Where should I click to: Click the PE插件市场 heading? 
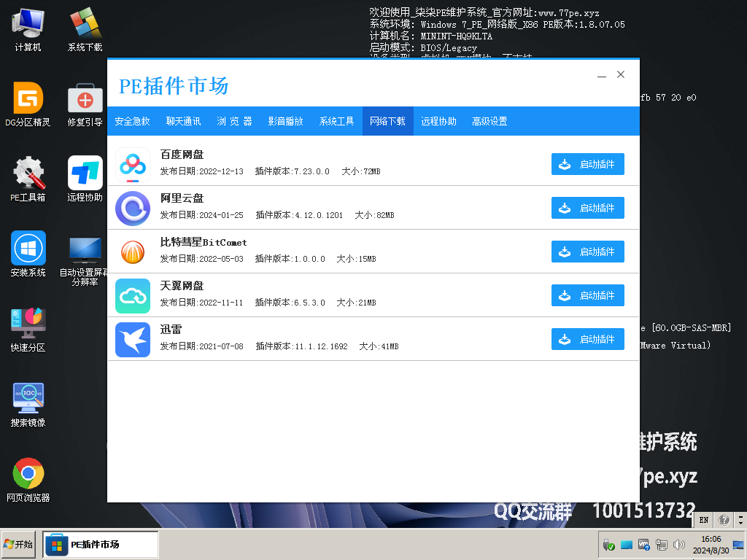tap(174, 86)
